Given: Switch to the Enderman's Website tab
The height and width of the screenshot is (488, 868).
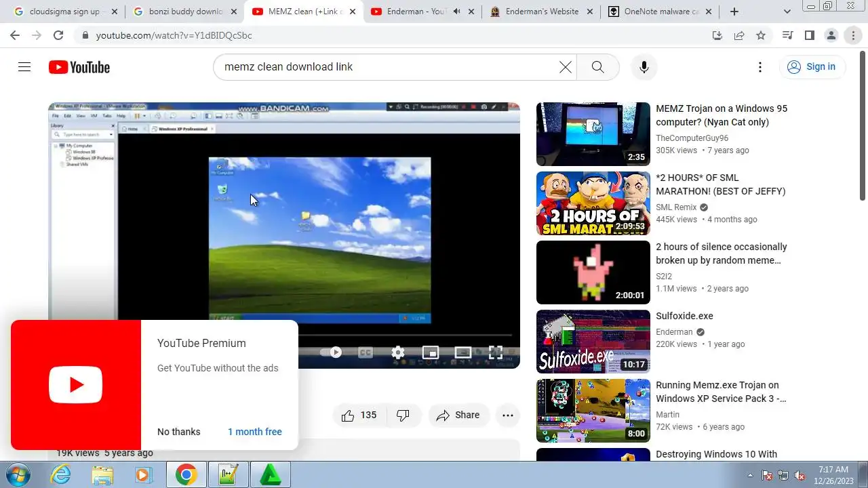Looking at the screenshot, I should coord(542,12).
